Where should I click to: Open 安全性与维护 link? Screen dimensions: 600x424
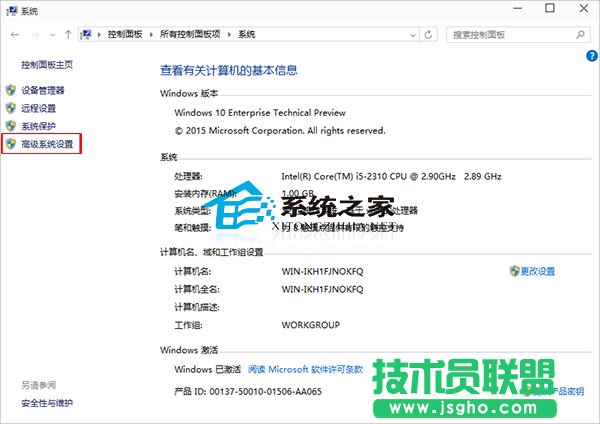[x=47, y=403]
